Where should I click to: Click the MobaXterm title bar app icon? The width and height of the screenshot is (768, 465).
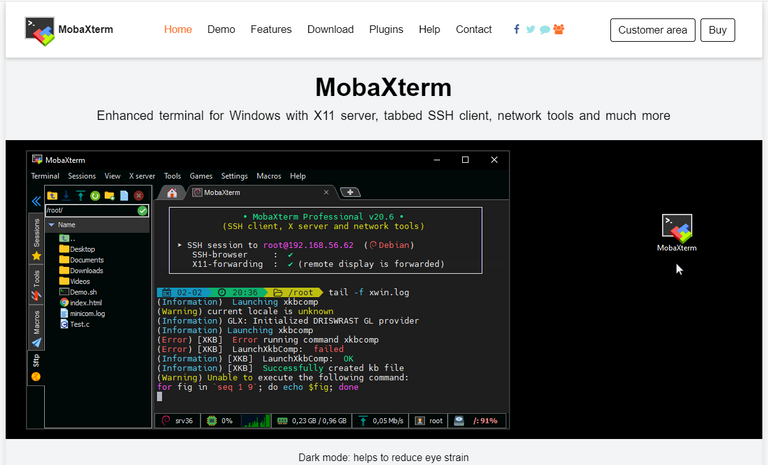pyautogui.click(x=37, y=160)
